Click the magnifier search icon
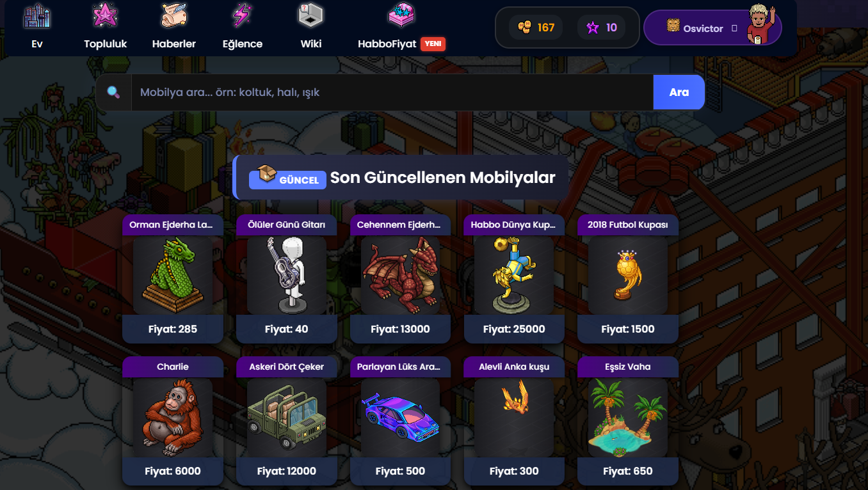 (x=113, y=92)
